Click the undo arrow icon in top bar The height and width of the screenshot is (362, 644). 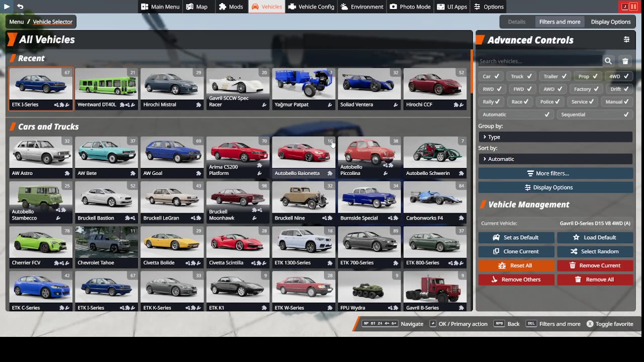click(x=20, y=7)
